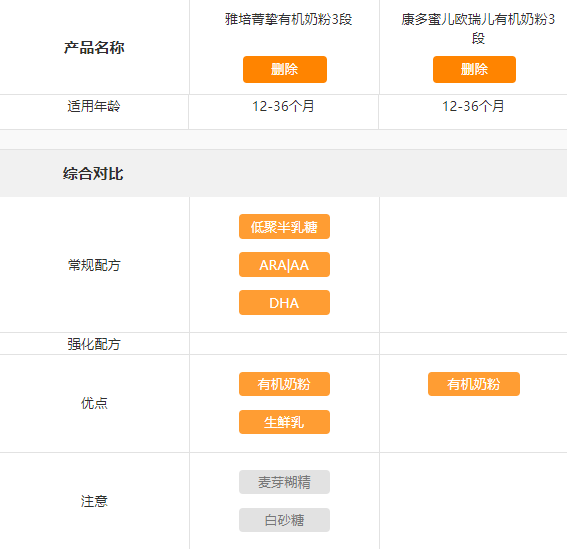Viewport: 567px width, 549px height.
Task: Select the gray 麦芽糊精 tag
Action: click(x=284, y=482)
